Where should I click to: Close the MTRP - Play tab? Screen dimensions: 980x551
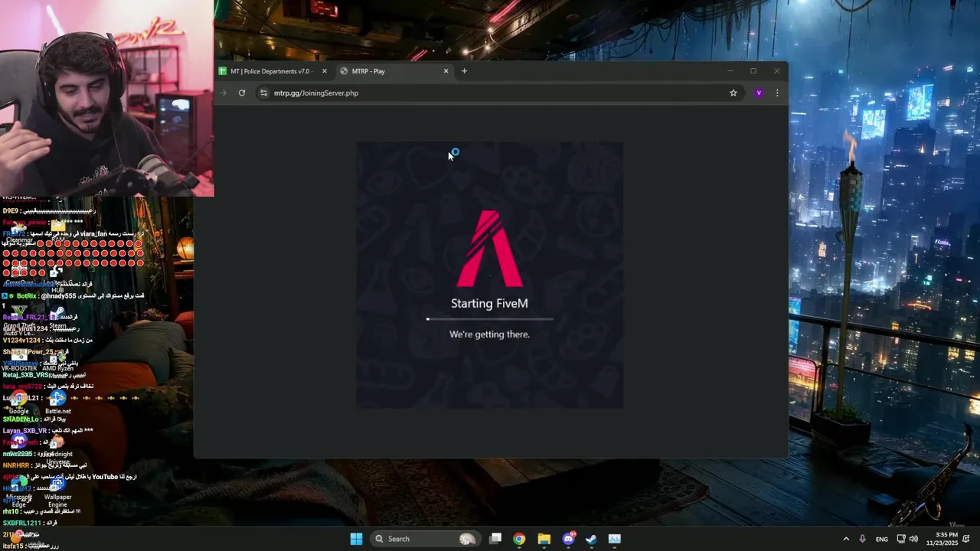click(446, 71)
